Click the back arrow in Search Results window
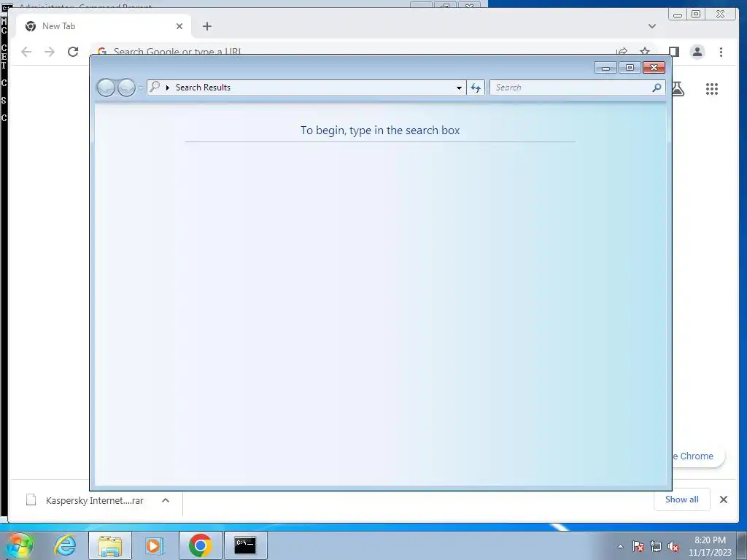The width and height of the screenshot is (747, 560). pos(106,87)
